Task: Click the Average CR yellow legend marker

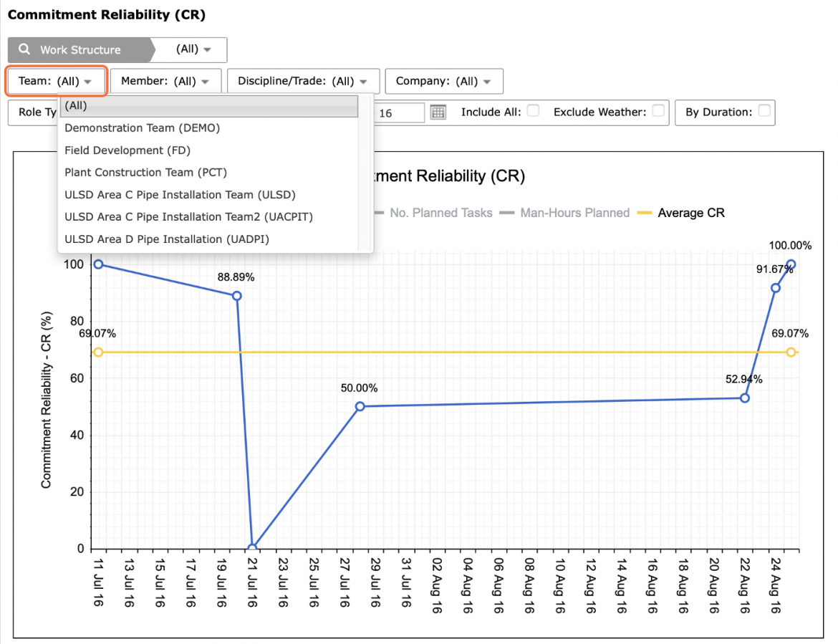Action: [x=645, y=213]
